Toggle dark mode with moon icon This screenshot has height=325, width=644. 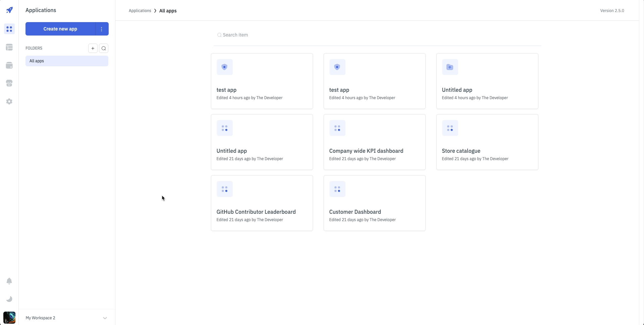coord(9,299)
